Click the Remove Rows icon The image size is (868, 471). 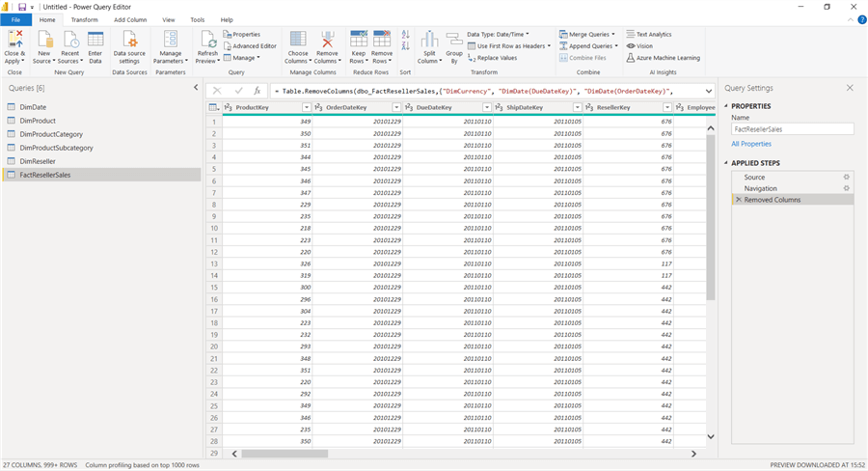pos(381,41)
